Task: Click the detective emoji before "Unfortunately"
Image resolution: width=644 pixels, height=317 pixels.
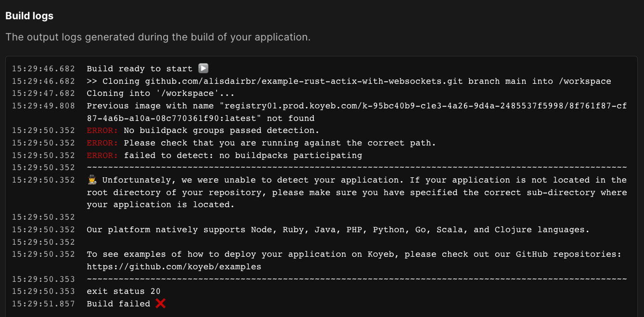Action: 92,180
